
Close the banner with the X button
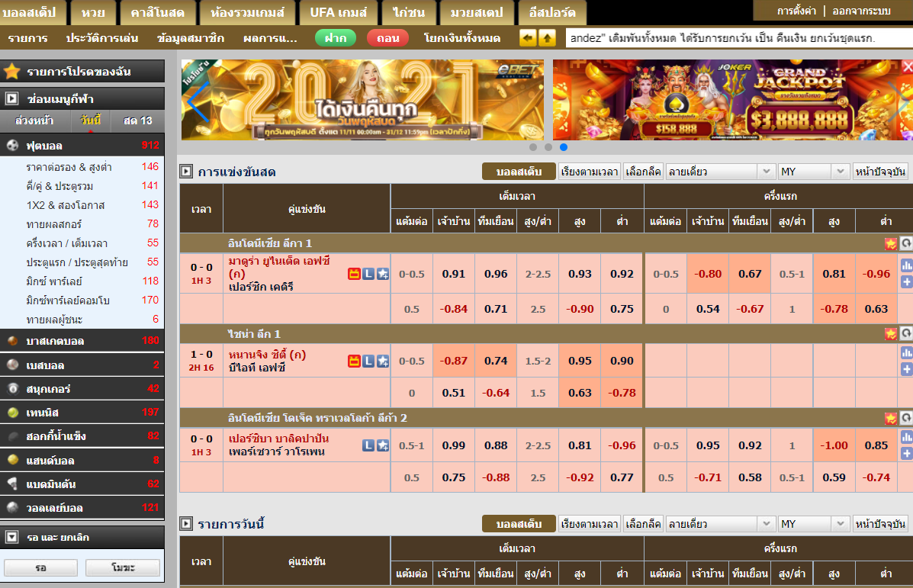click(907, 66)
